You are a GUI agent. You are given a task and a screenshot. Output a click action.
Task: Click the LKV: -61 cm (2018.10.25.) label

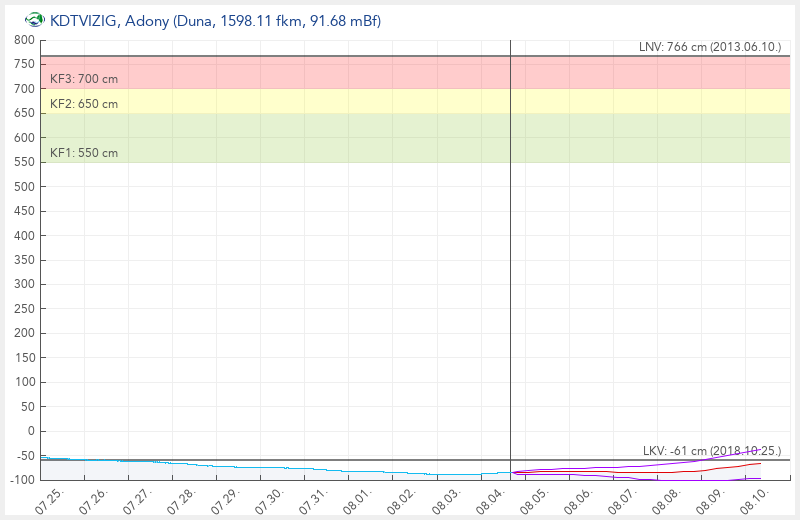pos(712,451)
